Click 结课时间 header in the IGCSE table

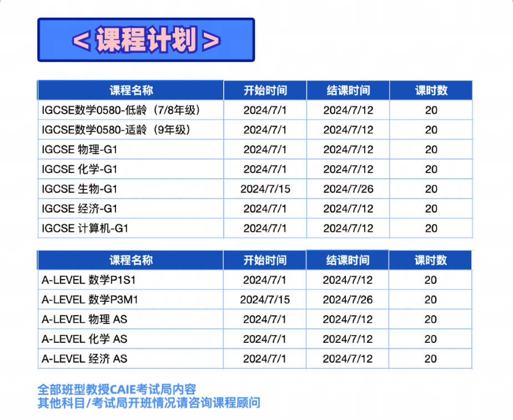tap(348, 90)
